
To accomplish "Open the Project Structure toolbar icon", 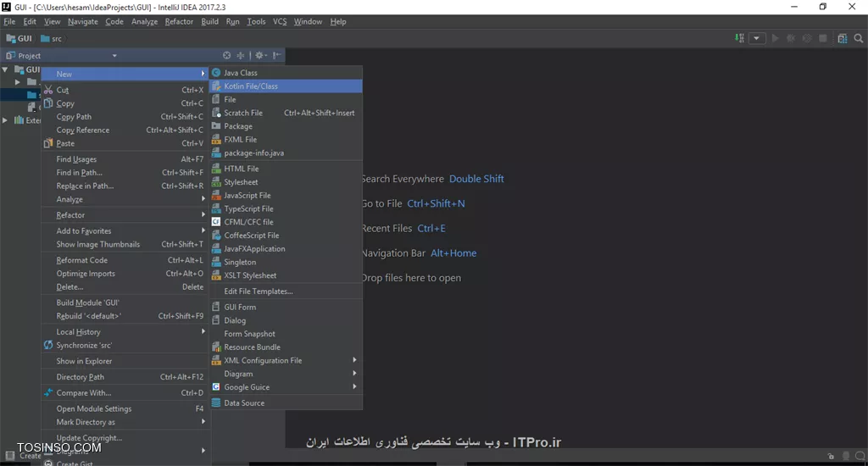I will point(842,38).
